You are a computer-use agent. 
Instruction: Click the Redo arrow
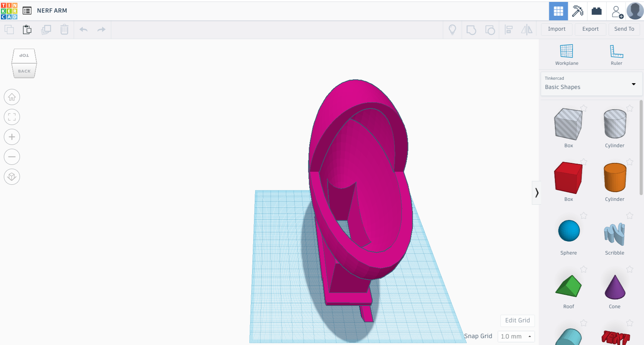tap(101, 30)
